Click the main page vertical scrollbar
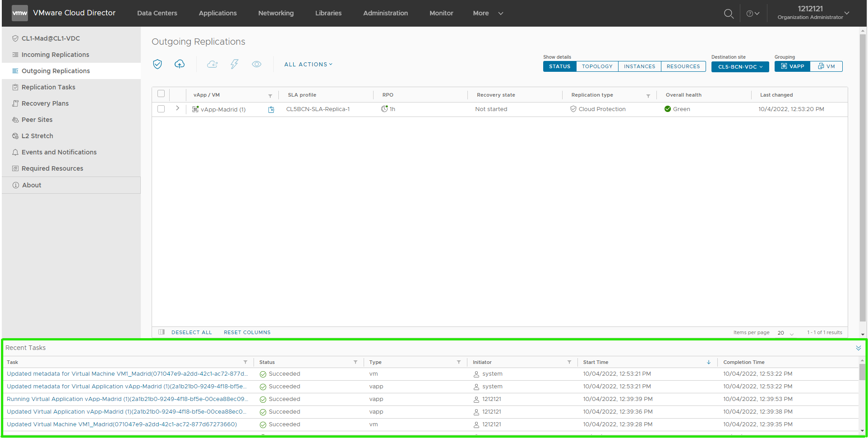Screen dimensions: 868x438 point(863,178)
